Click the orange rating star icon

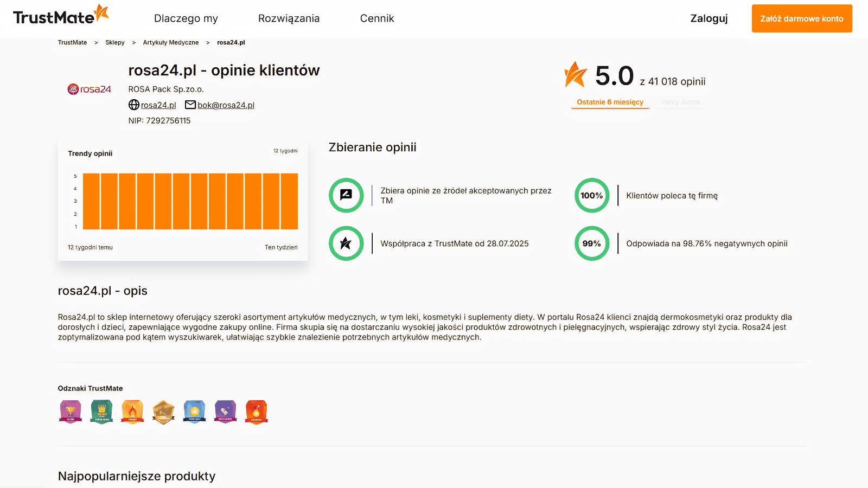(576, 74)
